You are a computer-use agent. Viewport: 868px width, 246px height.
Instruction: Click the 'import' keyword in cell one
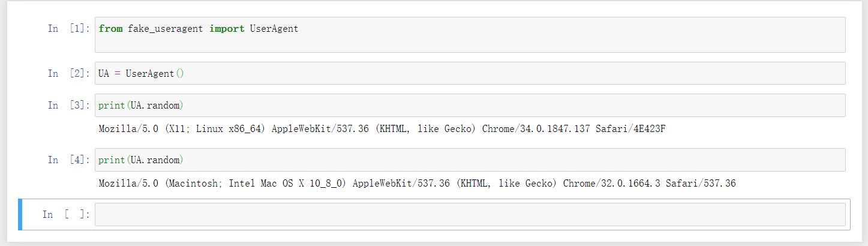(226, 29)
